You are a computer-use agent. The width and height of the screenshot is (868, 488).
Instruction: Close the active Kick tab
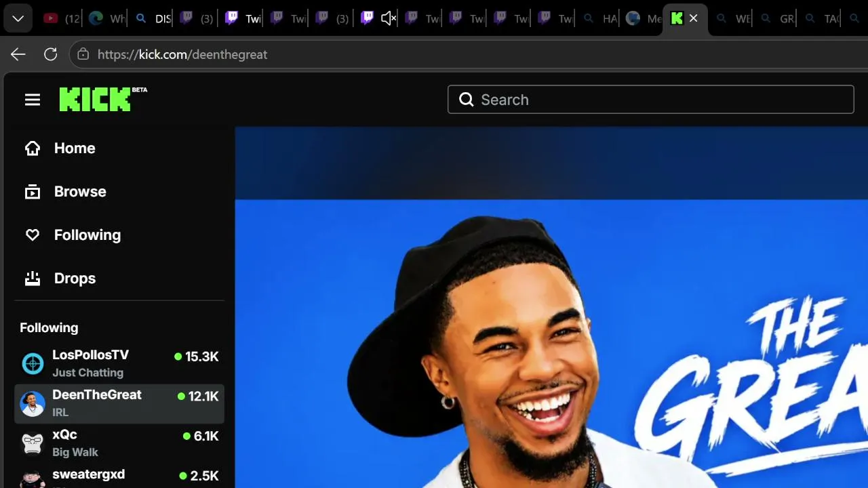coord(693,18)
